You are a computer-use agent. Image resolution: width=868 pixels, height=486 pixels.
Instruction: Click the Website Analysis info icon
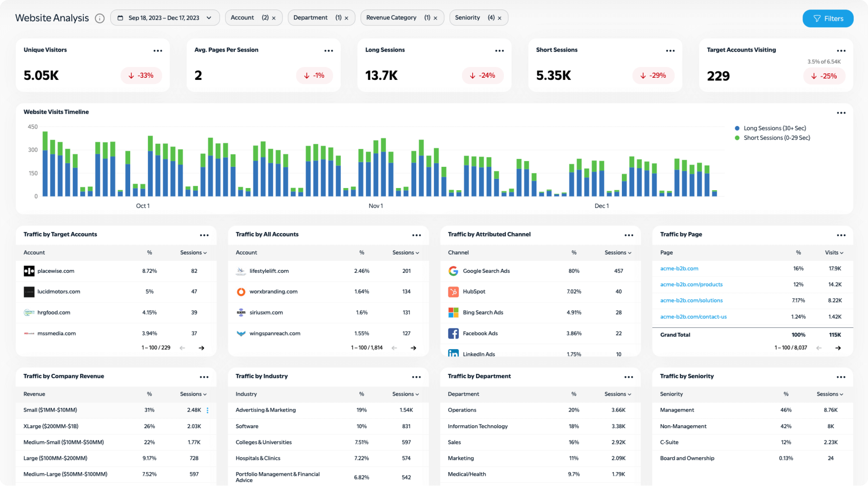(100, 17)
